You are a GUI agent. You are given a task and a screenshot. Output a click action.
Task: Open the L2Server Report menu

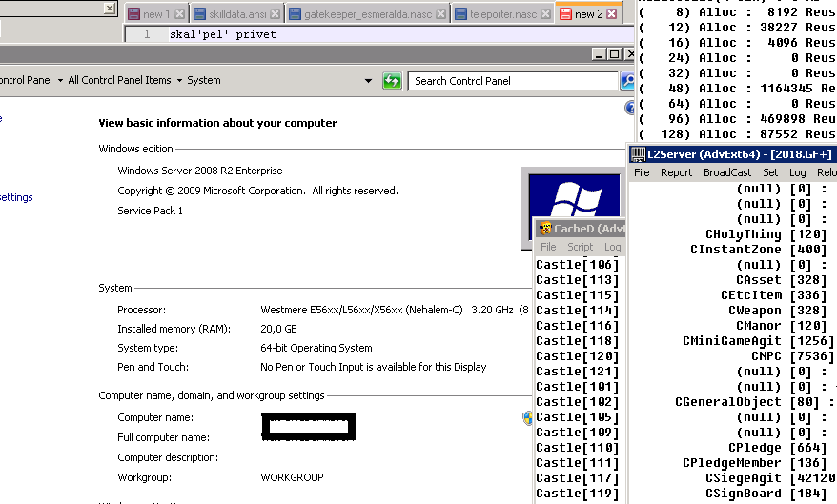[x=676, y=172]
